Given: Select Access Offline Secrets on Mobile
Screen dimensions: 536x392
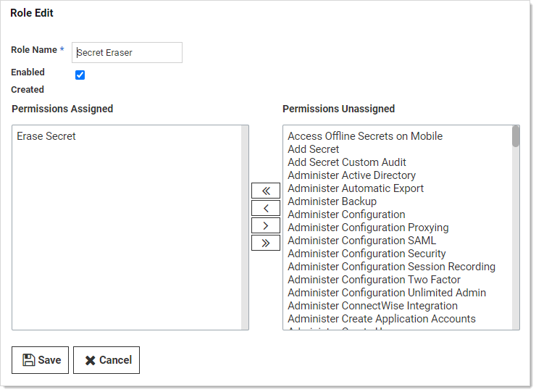Looking at the screenshot, I should pyautogui.click(x=364, y=136).
